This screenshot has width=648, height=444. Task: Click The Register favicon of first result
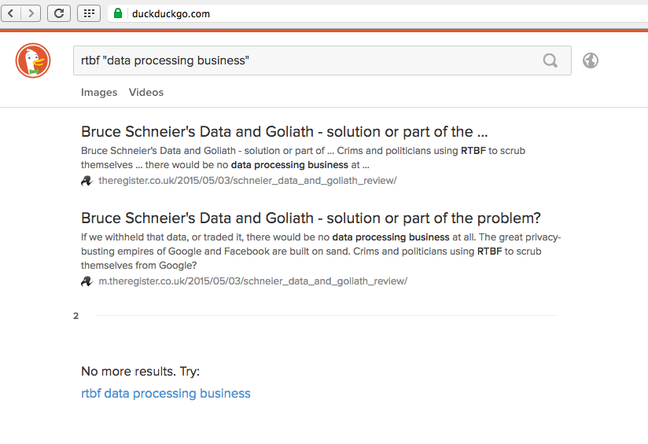(86, 181)
